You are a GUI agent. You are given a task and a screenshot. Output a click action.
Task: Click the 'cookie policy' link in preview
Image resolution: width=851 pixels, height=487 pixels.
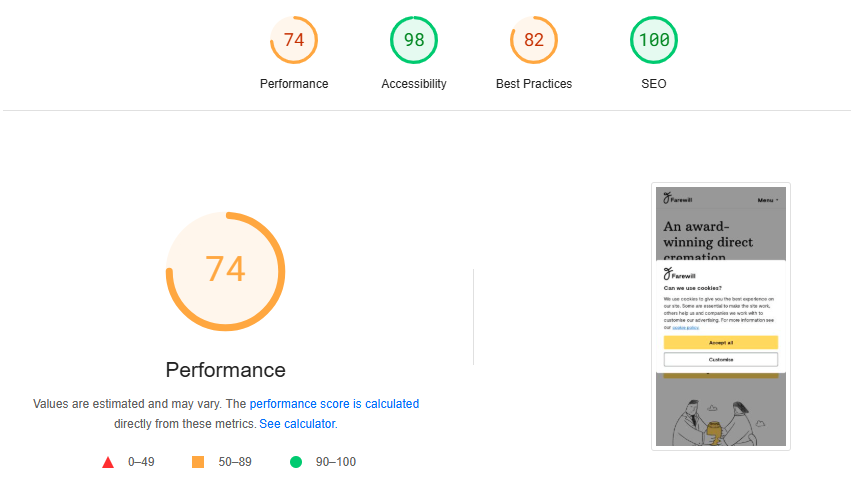(685, 328)
